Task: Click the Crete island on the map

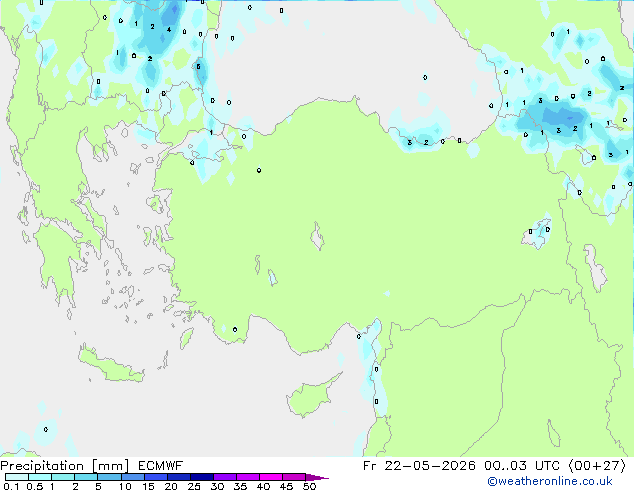Action: pos(109,365)
